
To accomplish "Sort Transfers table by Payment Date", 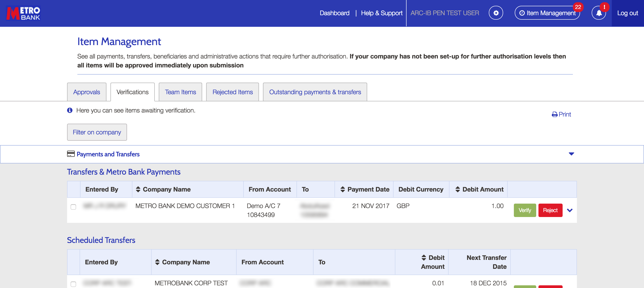I will (343, 189).
